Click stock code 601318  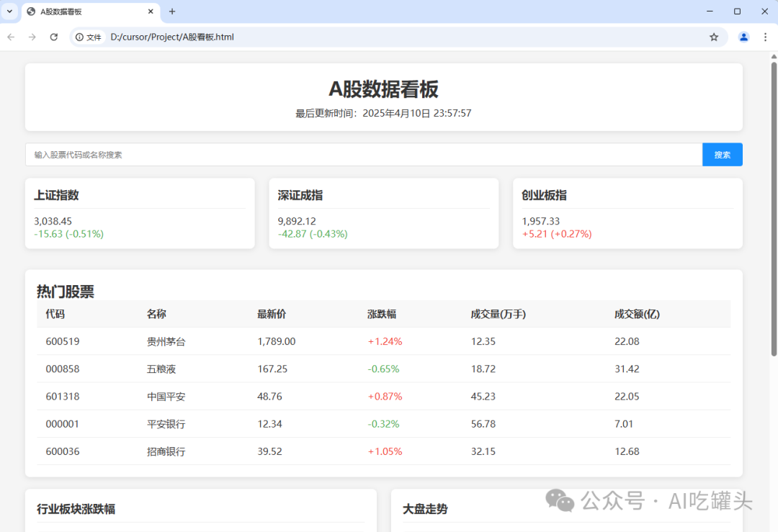pos(63,397)
